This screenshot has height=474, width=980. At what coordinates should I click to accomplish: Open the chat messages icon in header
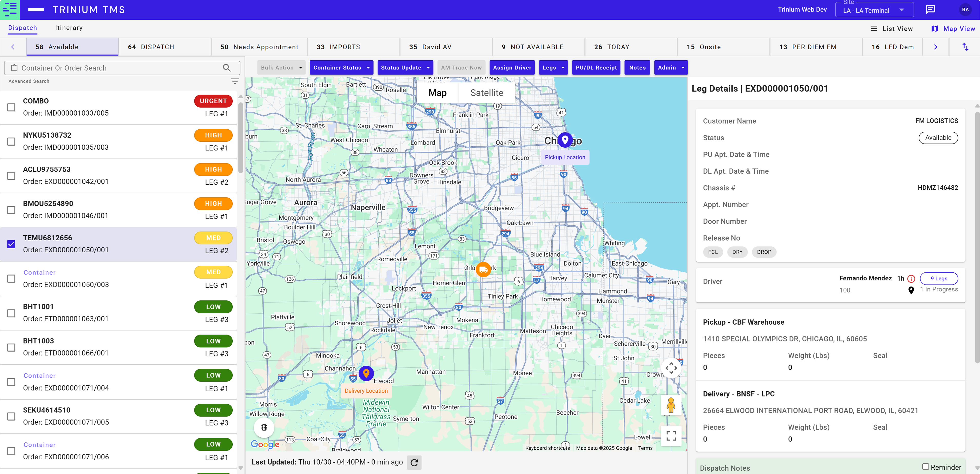(x=930, y=10)
